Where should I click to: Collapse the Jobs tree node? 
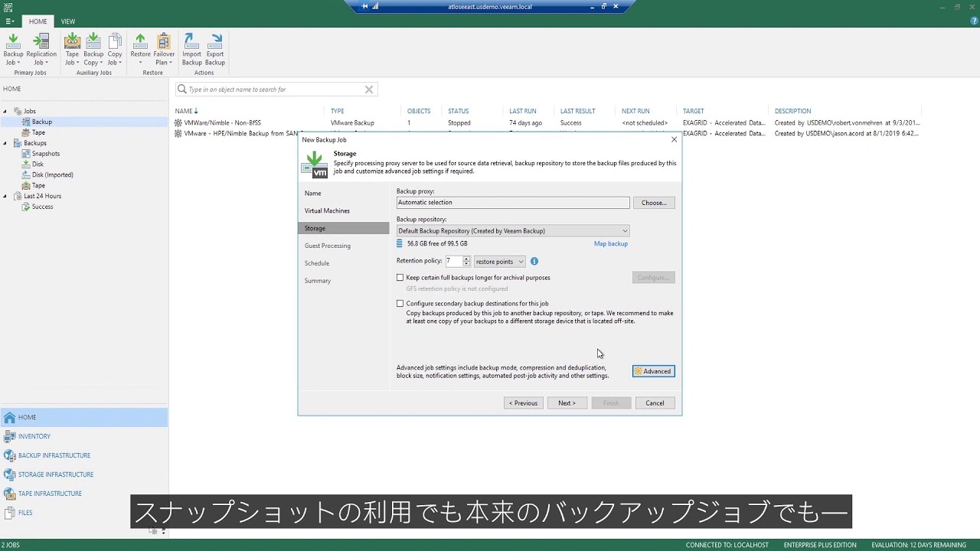coord(5,111)
